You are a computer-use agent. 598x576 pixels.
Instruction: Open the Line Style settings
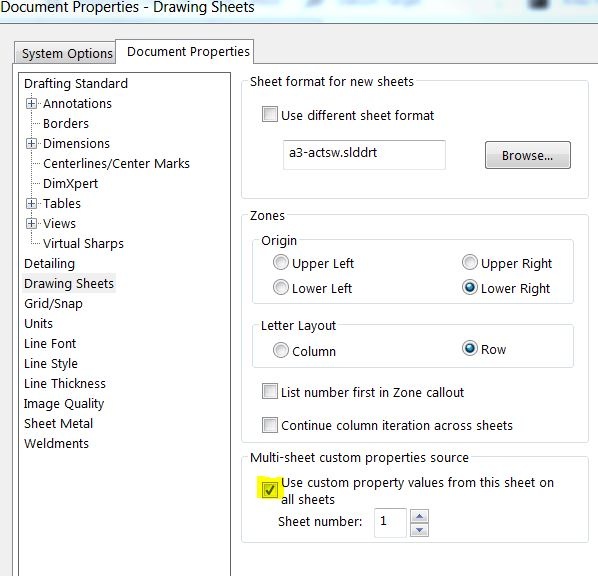(51, 364)
